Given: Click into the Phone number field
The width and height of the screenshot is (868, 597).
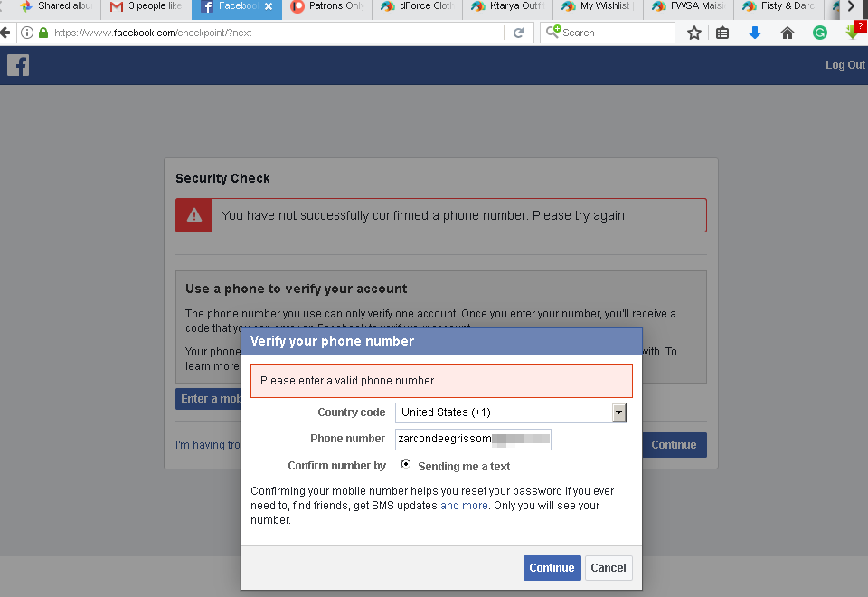Looking at the screenshot, I should tap(473, 440).
